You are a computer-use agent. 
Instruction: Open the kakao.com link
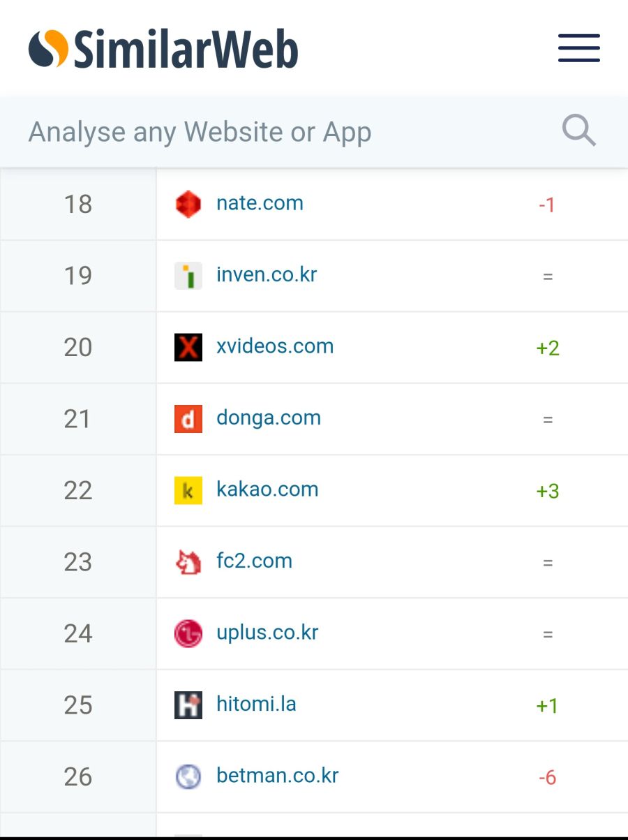point(267,489)
